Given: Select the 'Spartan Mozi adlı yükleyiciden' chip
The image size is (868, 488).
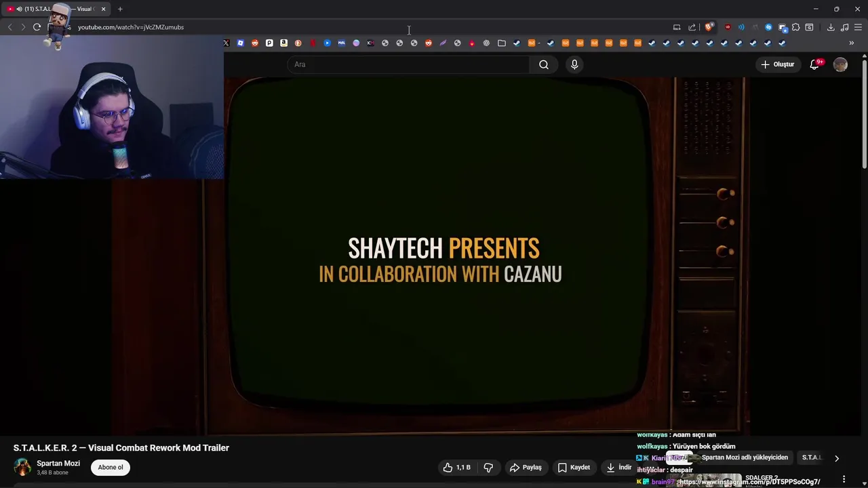Looking at the screenshot, I should (745, 457).
